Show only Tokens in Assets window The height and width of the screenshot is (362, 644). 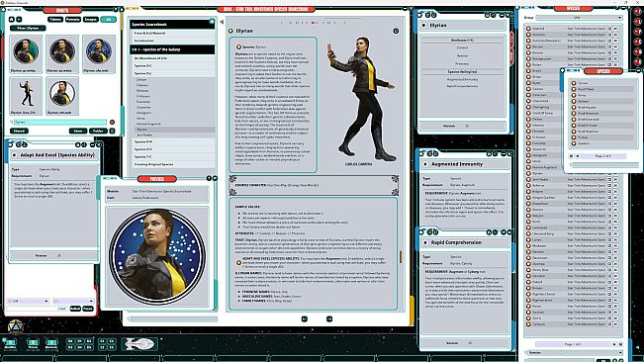[55, 20]
